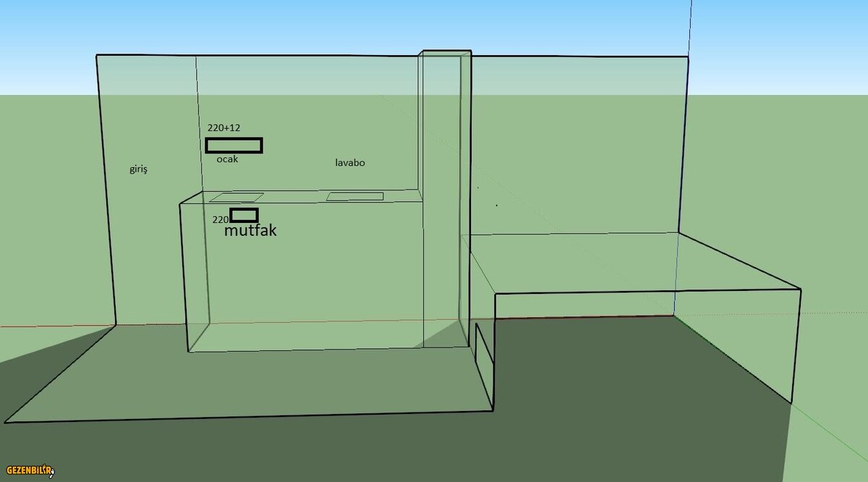Select the "lavabo" label
This screenshot has width=868, height=482.
pyautogui.click(x=350, y=163)
